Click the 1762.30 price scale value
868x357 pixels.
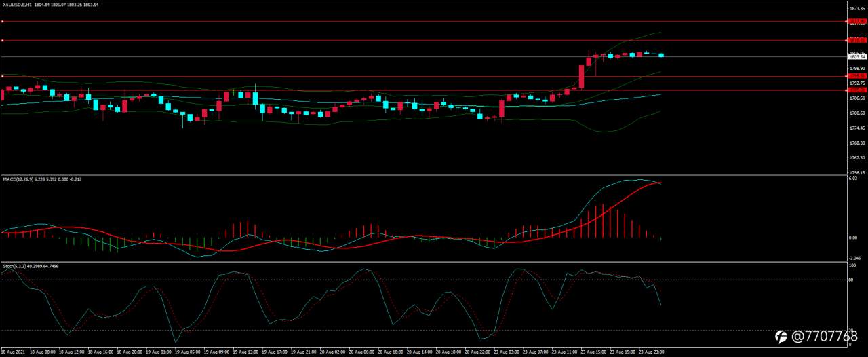pyautogui.click(x=858, y=158)
